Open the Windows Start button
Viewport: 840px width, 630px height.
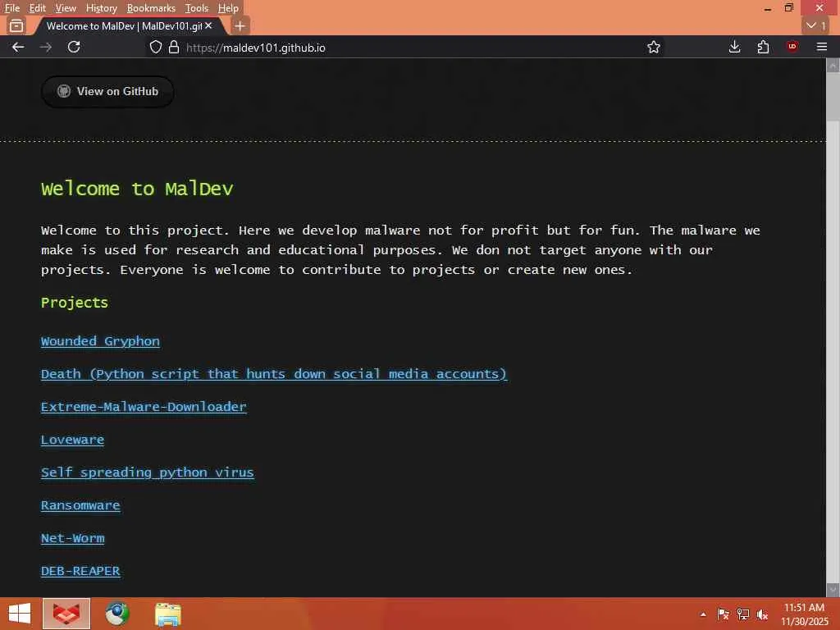click(x=20, y=614)
